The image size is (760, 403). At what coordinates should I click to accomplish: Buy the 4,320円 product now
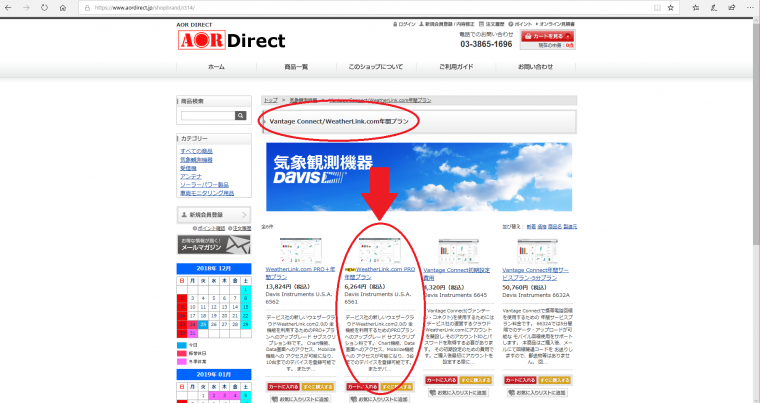click(x=475, y=380)
